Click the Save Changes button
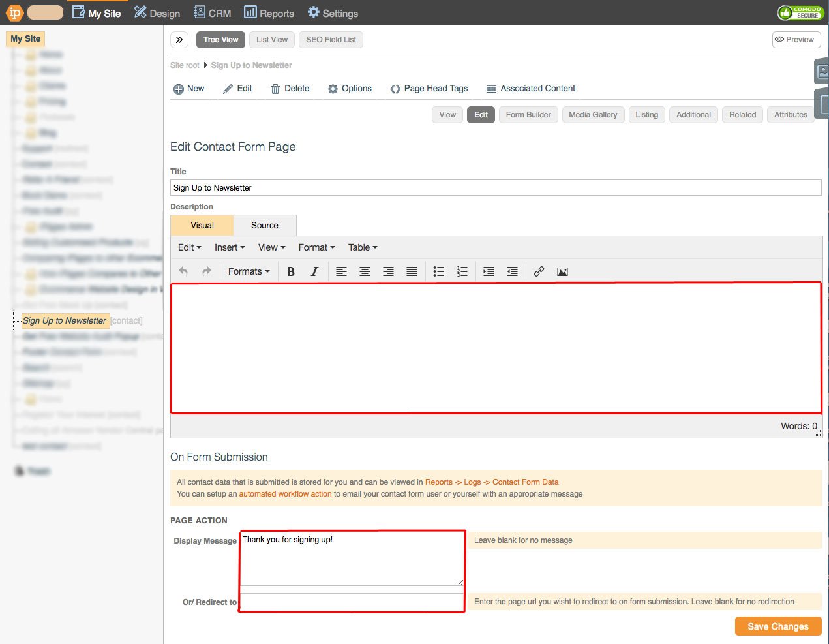Viewport: 829px width, 644px height. 777,626
